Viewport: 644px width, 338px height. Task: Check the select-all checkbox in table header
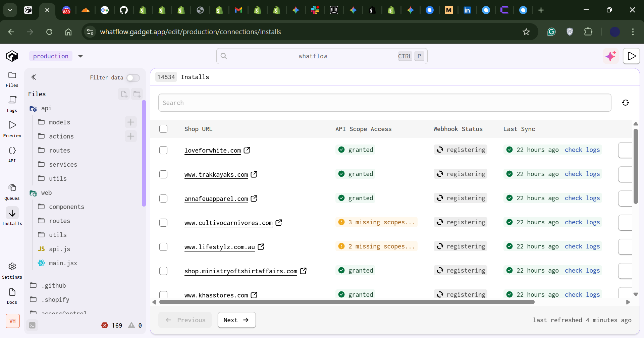pos(163,129)
